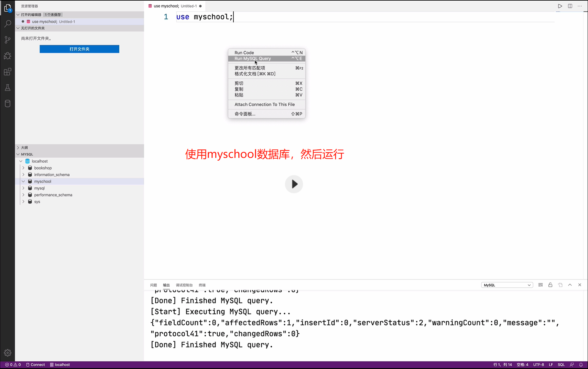Click the open log file icon
The width and height of the screenshot is (588, 369).
click(x=560, y=285)
